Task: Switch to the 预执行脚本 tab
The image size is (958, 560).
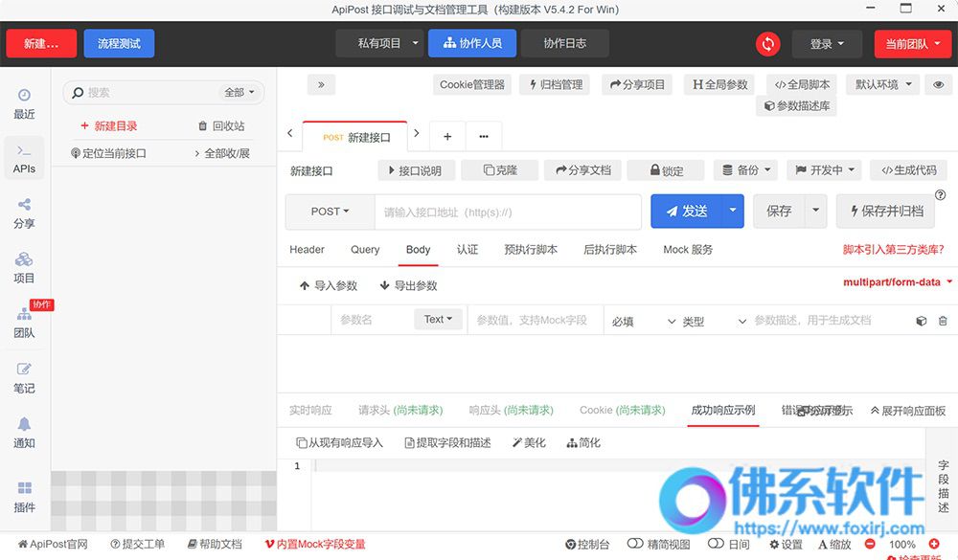Action: [531, 249]
